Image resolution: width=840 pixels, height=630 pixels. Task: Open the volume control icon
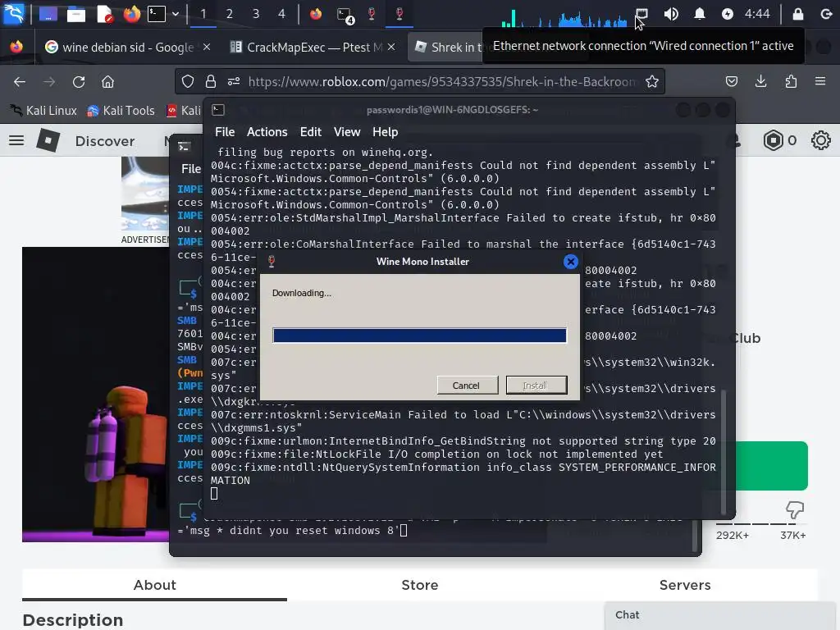tap(671, 14)
